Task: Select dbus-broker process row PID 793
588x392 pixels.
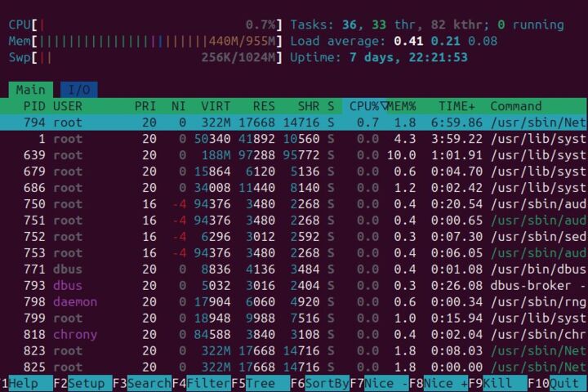Action: (294, 286)
